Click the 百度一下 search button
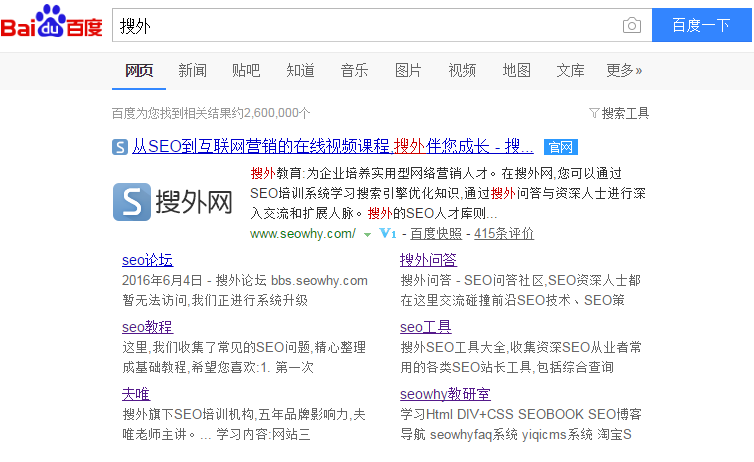 [x=702, y=25]
